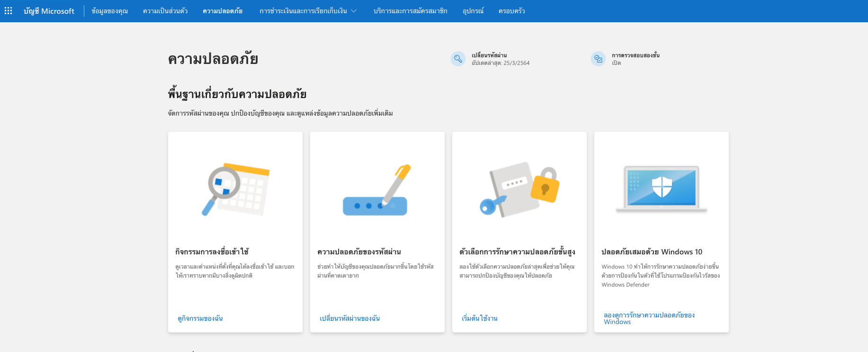
Task: Click the เปลี่ยนรหัสผ่าน header link
Action: (x=489, y=55)
